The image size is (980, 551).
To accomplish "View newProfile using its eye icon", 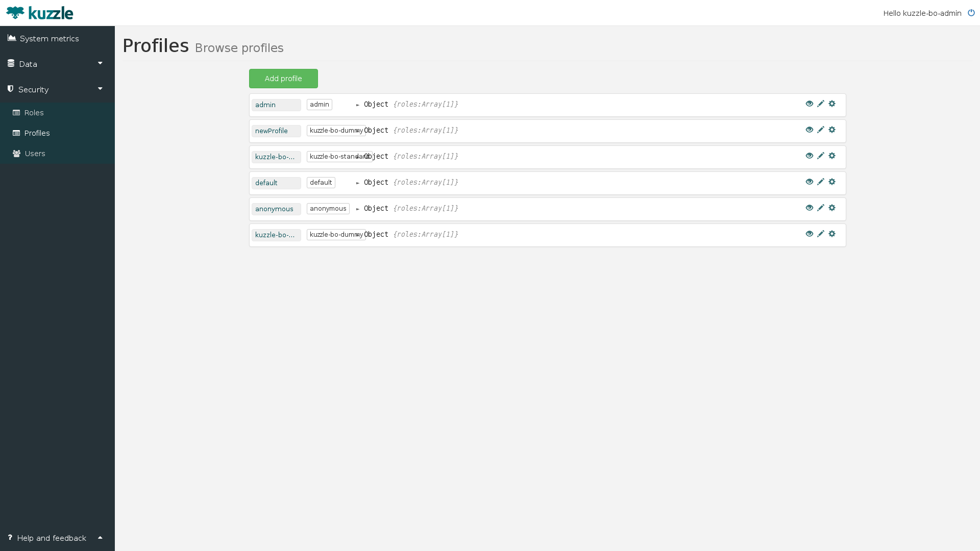I will (810, 130).
